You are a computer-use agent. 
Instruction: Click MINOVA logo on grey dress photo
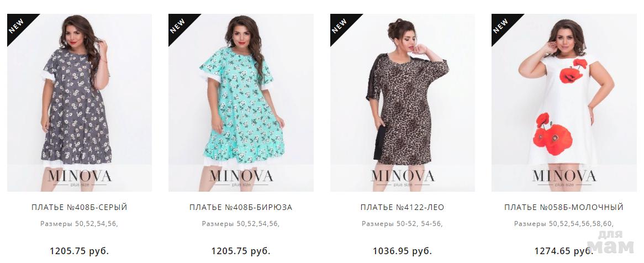(x=80, y=178)
